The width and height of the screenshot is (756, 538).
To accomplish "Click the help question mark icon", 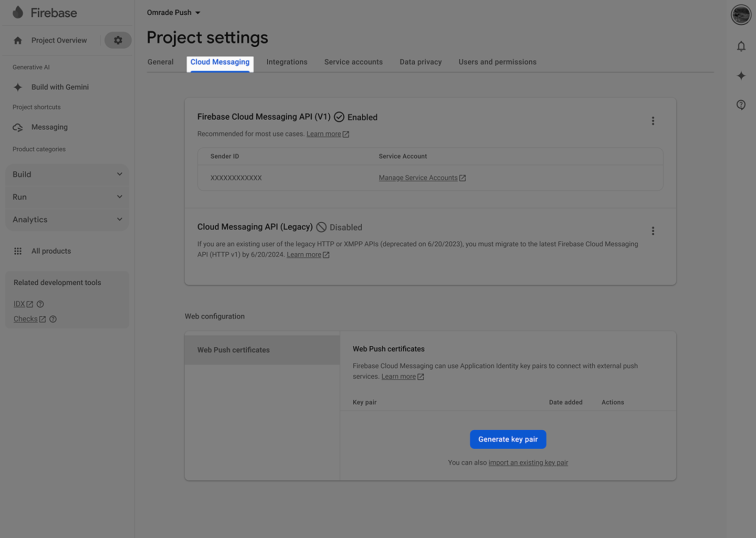I will (x=741, y=105).
